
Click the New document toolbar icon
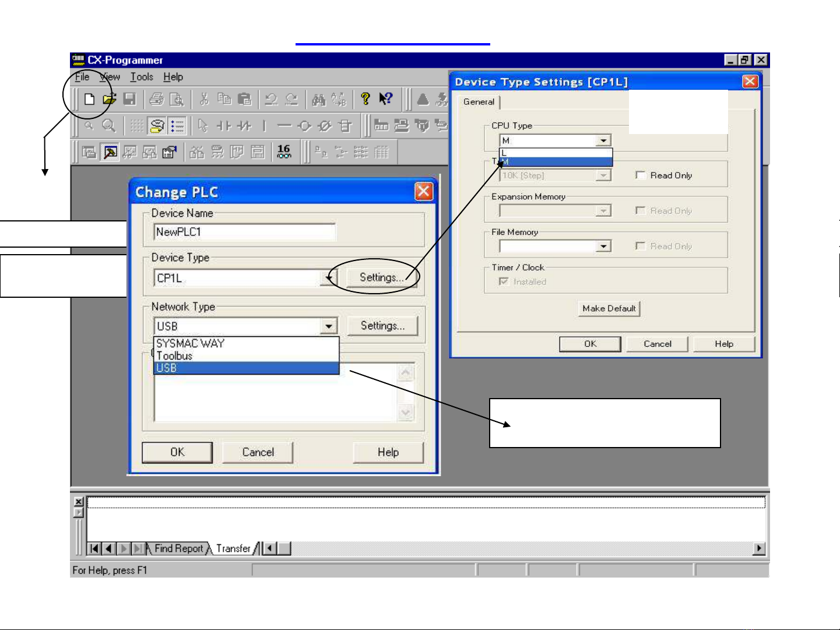click(89, 99)
